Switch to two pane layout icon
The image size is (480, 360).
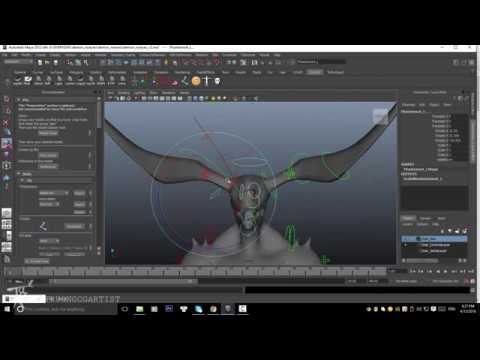(7, 236)
